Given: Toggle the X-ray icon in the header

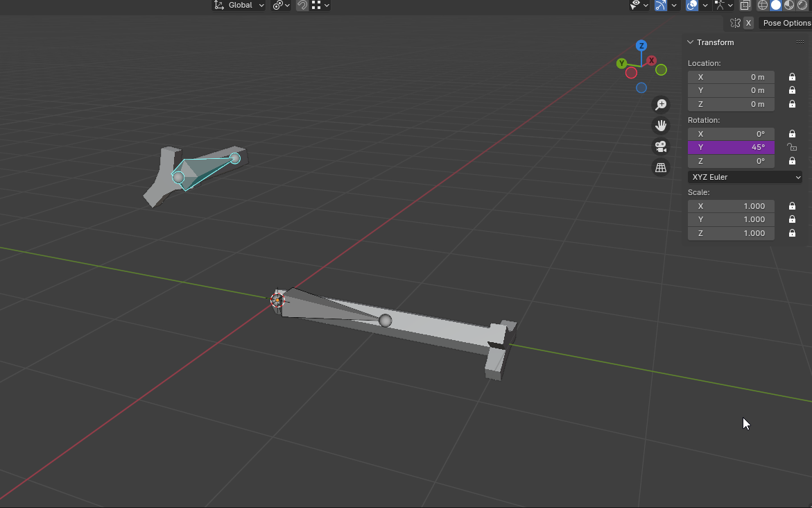Looking at the screenshot, I should point(745,5).
